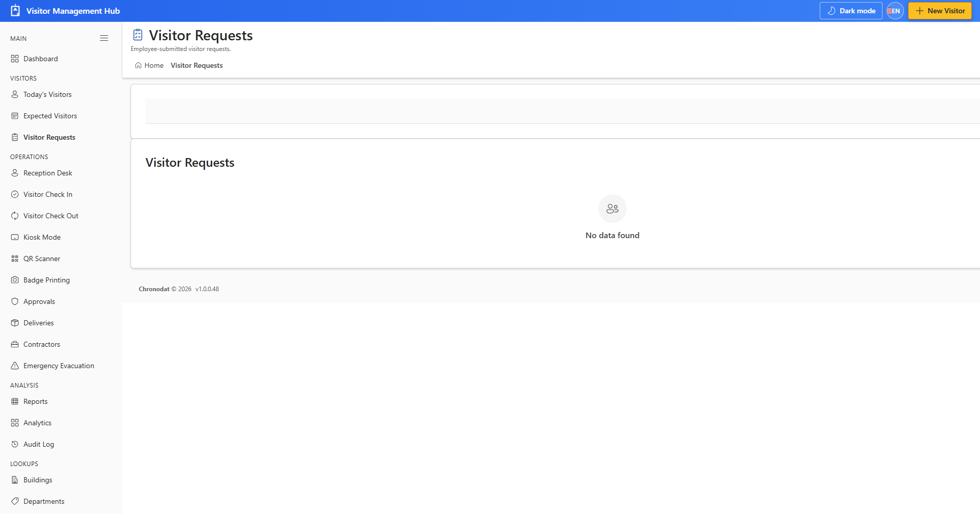Click the New Visitor button
The width and height of the screenshot is (980, 514).
pos(940,11)
